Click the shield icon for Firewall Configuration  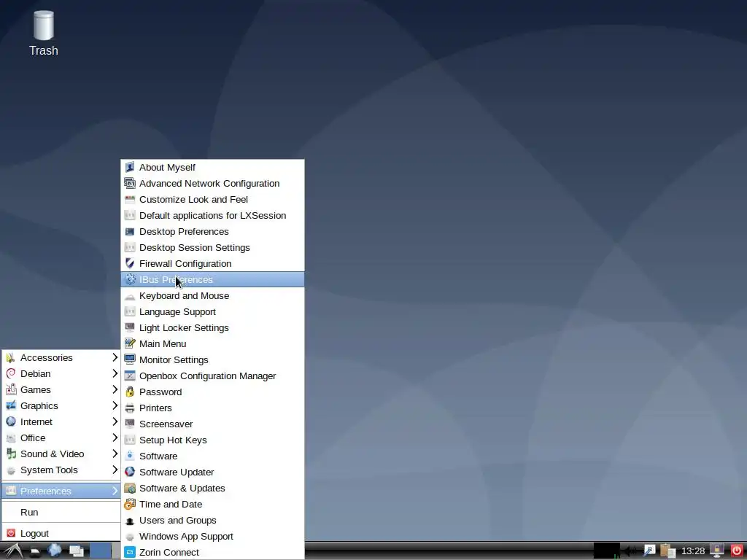coord(130,264)
